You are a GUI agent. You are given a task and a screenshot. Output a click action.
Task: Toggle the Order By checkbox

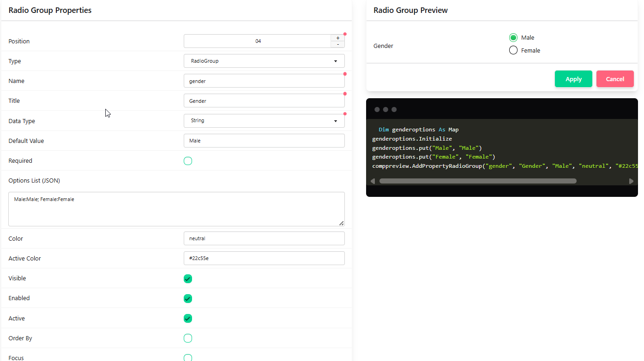(188, 338)
